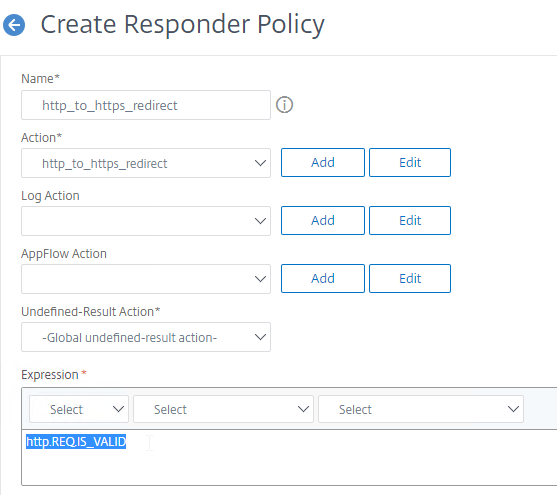The image size is (557, 495).
Task: Expand the Log Action dropdown
Action: [146, 221]
